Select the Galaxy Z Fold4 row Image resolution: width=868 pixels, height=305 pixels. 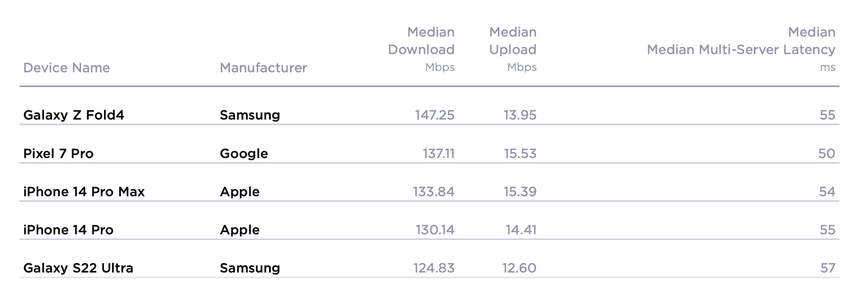click(429, 115)
